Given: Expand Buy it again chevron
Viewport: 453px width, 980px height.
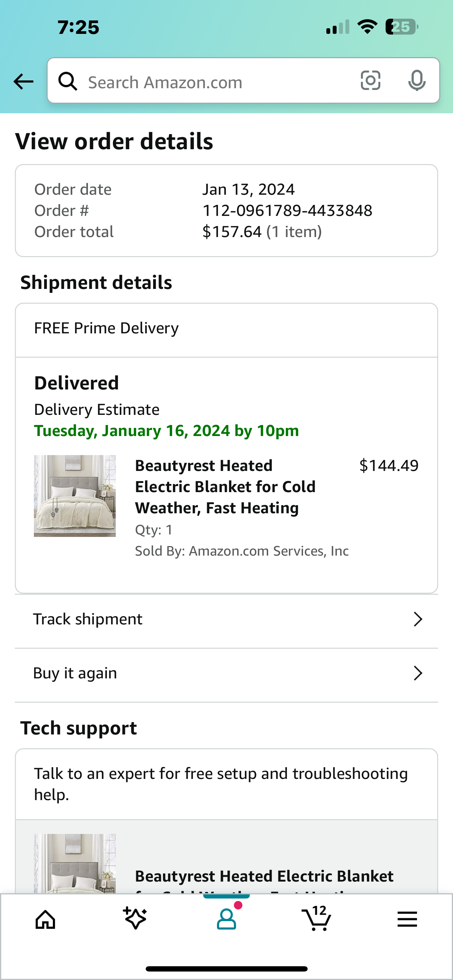Looking at the screenshot, I should point(418,673).
